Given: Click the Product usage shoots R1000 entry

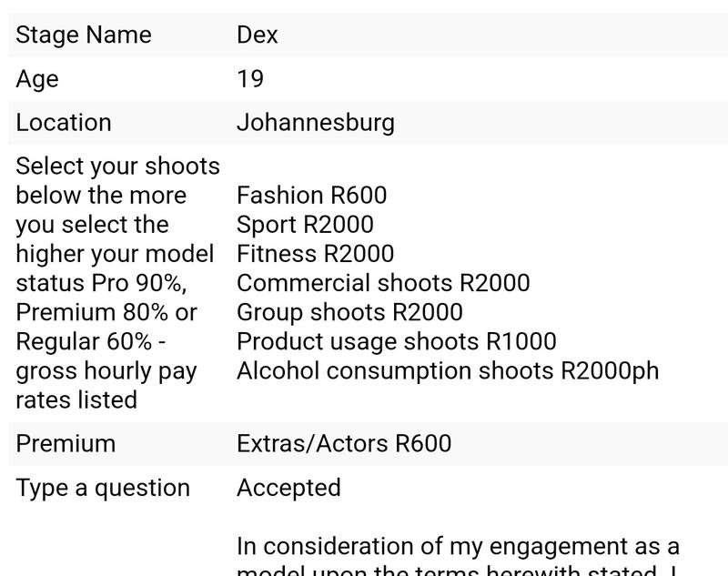Looking at the screenshot, I should [x=397, y=341].
